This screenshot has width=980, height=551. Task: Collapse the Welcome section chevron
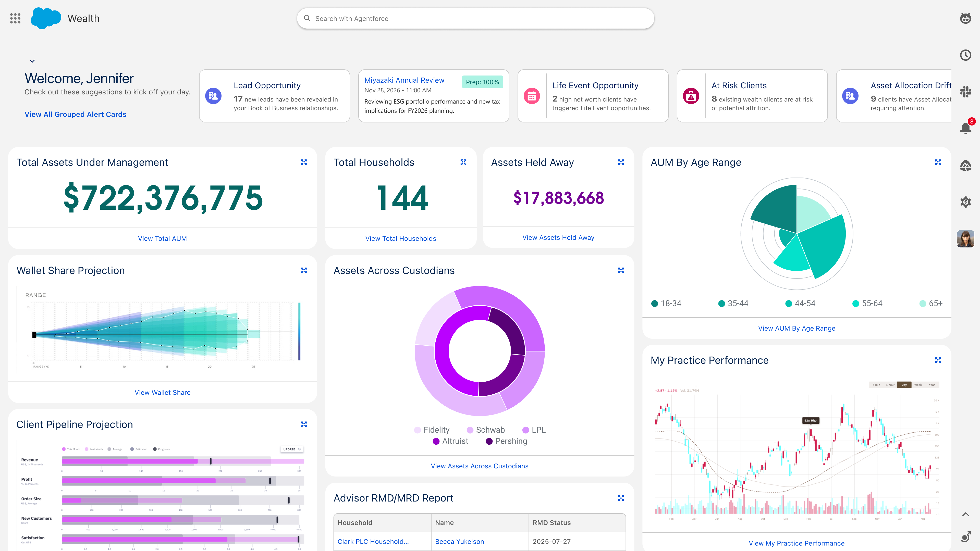point(32,61)
